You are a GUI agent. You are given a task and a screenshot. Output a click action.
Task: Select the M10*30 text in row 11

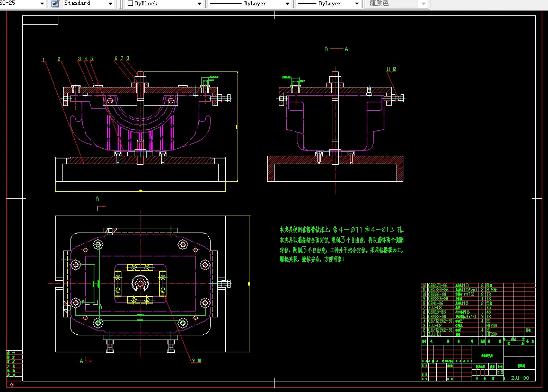(x=470, y=290)
